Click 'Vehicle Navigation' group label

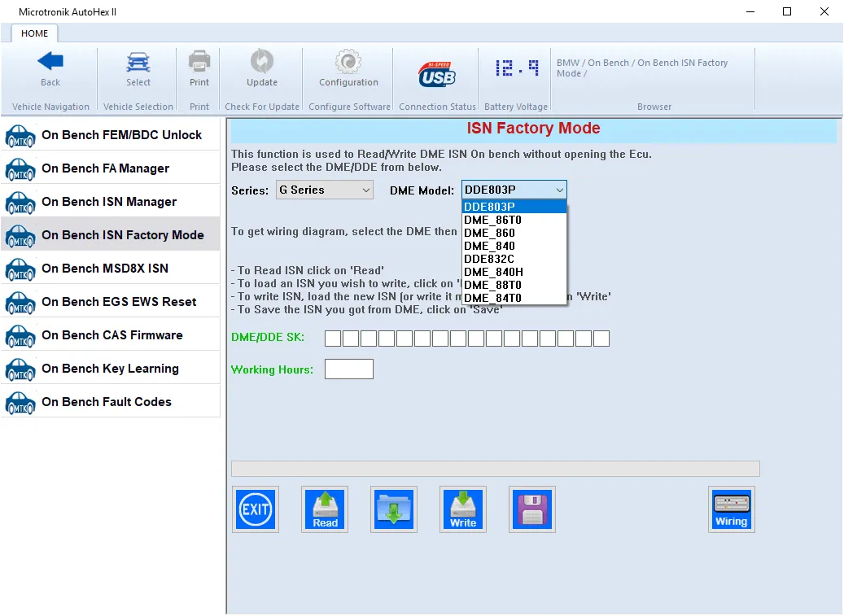click(x=50, y=107)
